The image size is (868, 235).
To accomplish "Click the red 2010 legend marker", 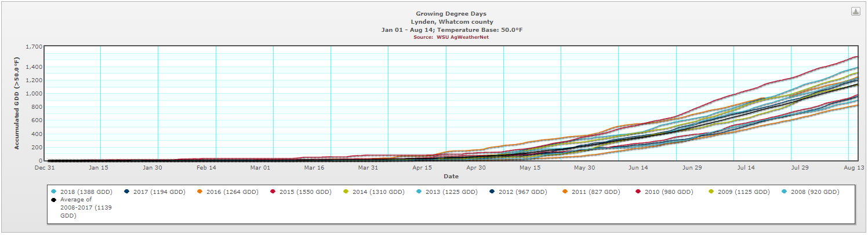I will tap(638, 192).
